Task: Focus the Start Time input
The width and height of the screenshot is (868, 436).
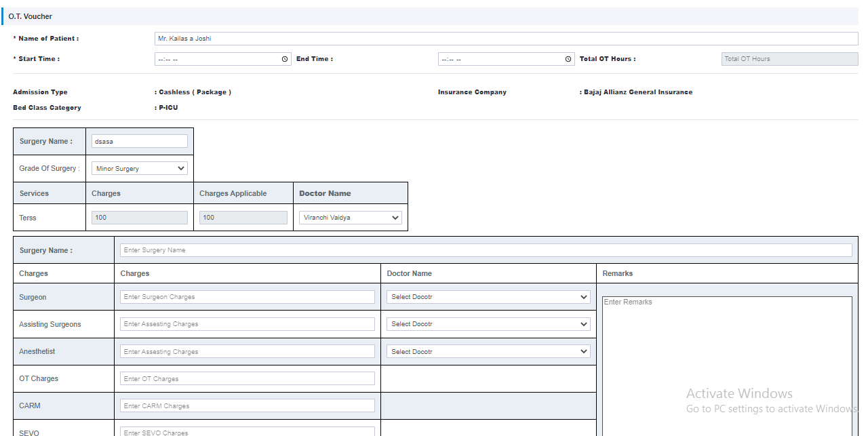Action: [x=223, y=59]
